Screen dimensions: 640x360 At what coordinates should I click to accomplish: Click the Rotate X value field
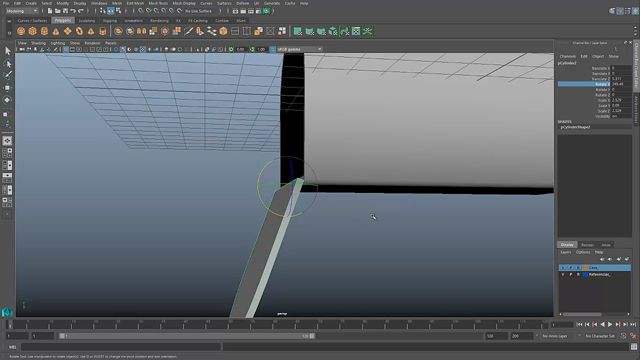(621, 84)
